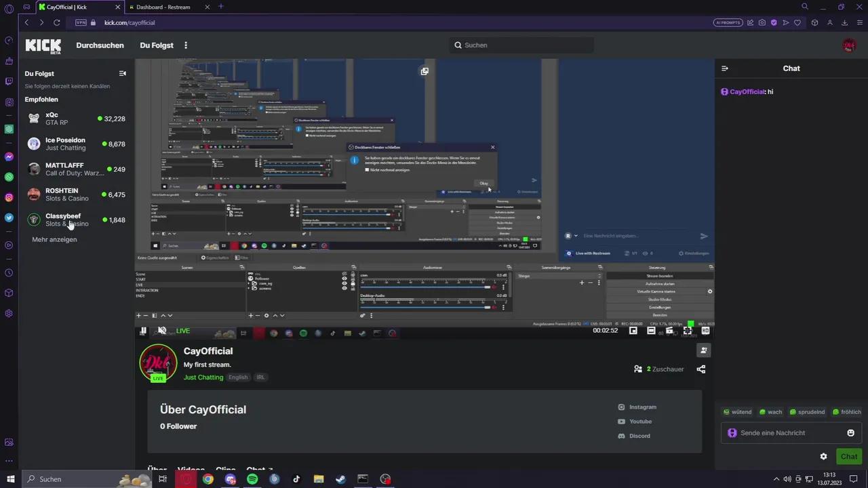Click the share stream icon
Viewport: 868px width, 488px height.
(701, 369)
